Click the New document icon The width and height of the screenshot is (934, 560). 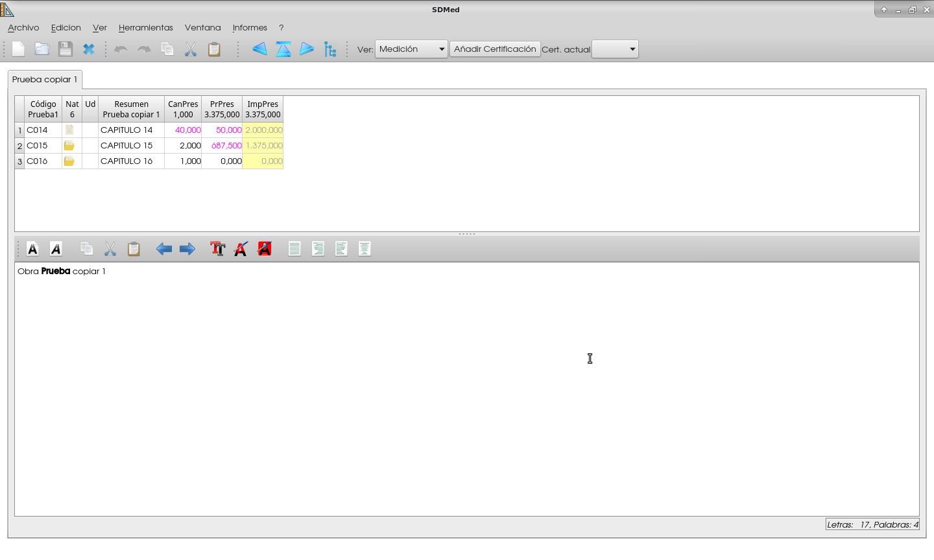pyautogui.click(x=19, y=49)
